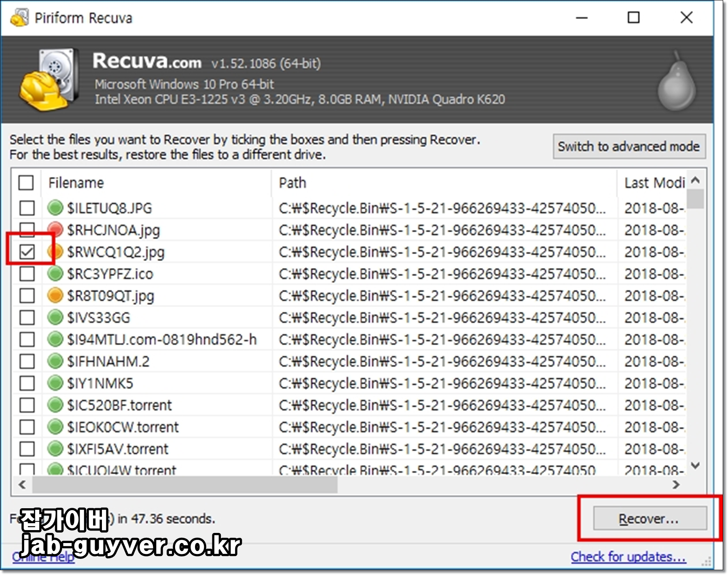Click the vertical scrollbar down arrow

695,465
